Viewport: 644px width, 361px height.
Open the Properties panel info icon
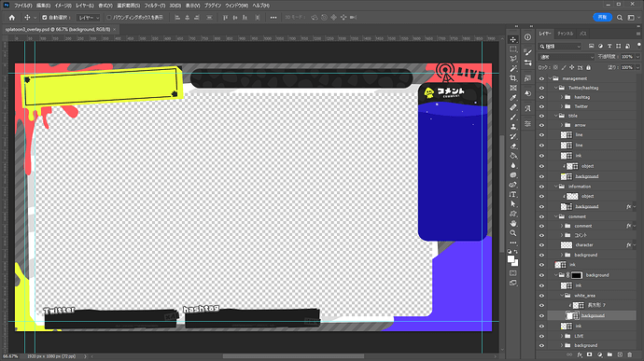click(527, 37)
